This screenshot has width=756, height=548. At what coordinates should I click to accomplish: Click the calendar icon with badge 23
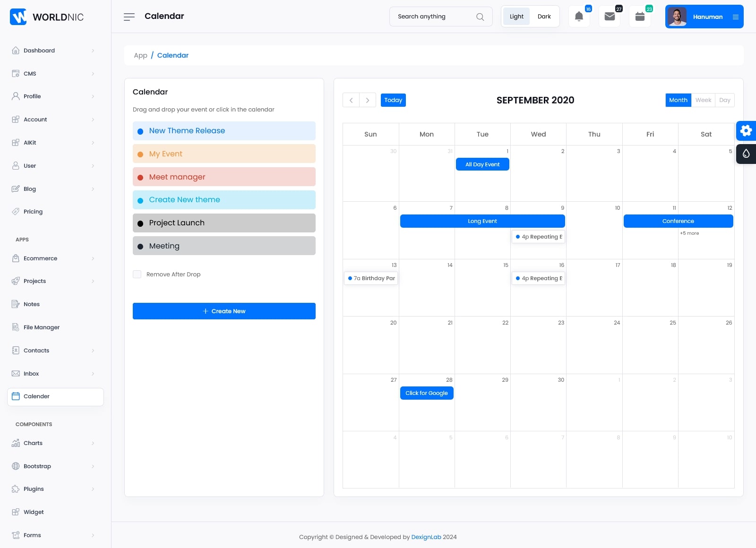click(x=640, y=17)
